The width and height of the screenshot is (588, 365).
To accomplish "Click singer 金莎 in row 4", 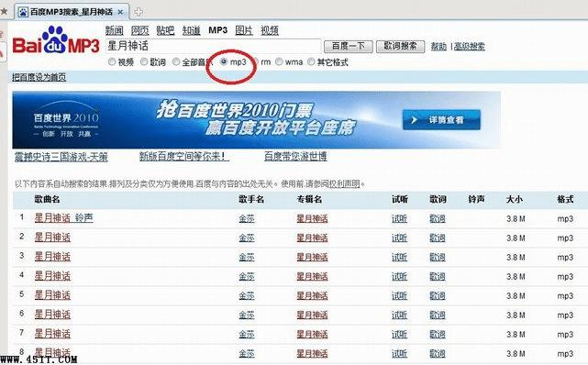I will [x=247, y=276].
